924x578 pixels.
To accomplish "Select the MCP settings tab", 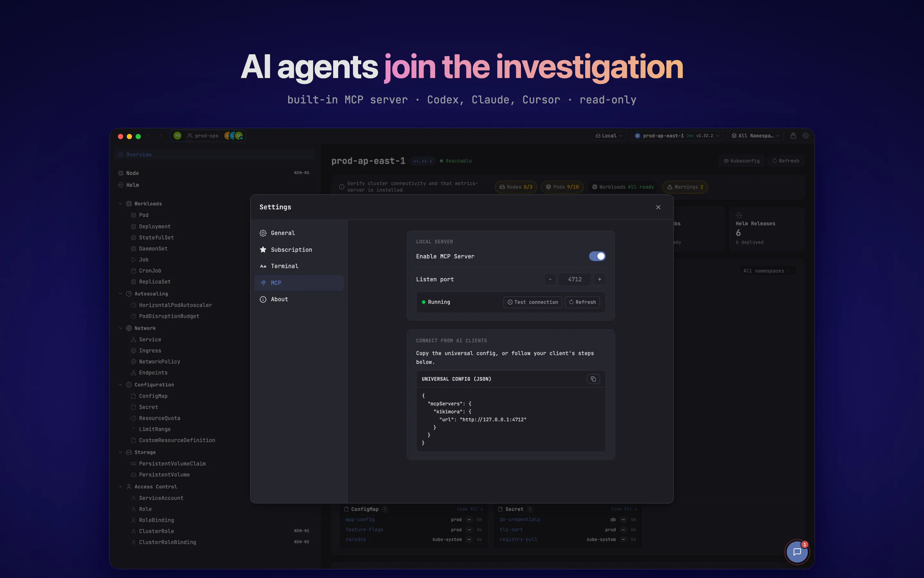I will pyautogui.click(x=299, y=283).
